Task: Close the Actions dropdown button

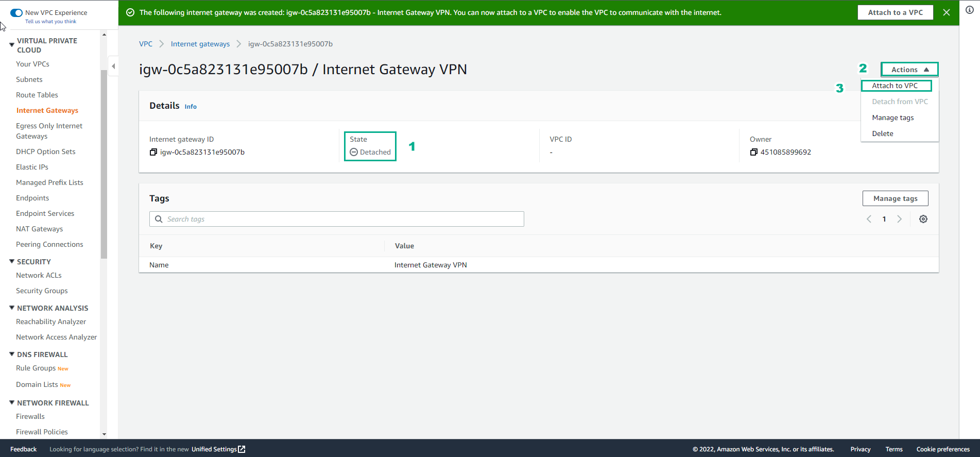Action: click(x=909, y=70)
